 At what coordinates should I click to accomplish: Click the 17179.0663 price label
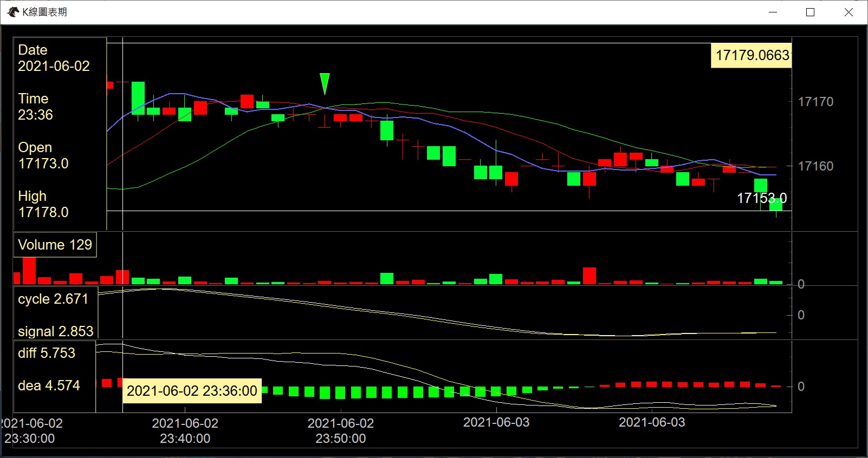(752, 55)
